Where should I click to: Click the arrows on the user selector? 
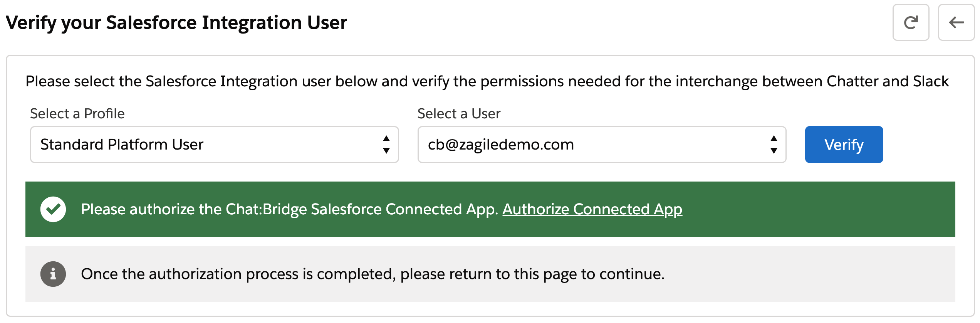pos(774,145)
